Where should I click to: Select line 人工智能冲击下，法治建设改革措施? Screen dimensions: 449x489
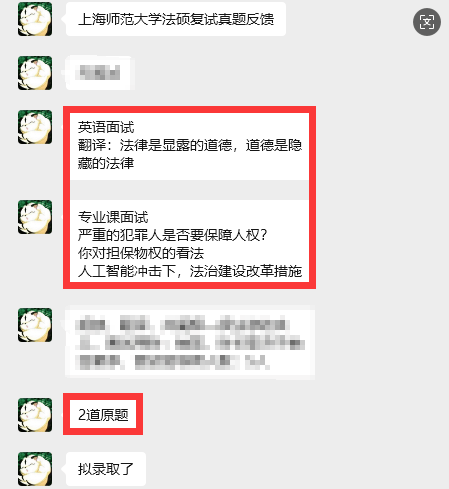tap(190, 271)
